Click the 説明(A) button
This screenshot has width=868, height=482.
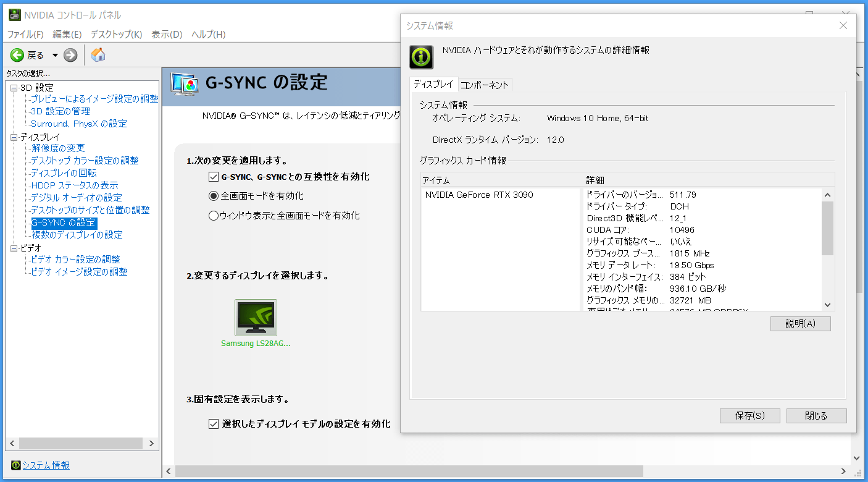(x=800, y=324)
